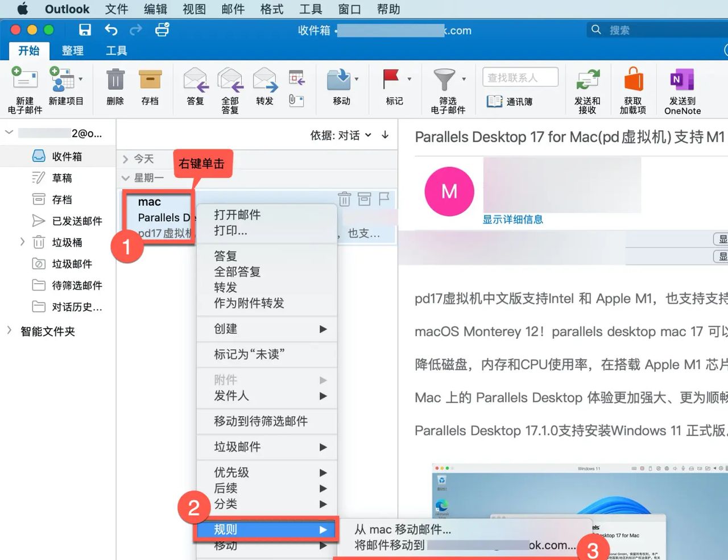Viewport: 728px width, 560px height.
Task: Open the 创建 submenu
Action: 267,329
